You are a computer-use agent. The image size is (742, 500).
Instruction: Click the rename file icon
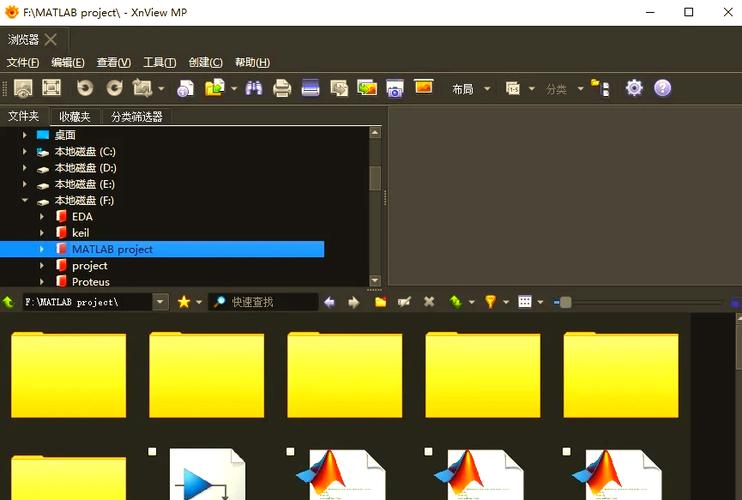(404, 302)
